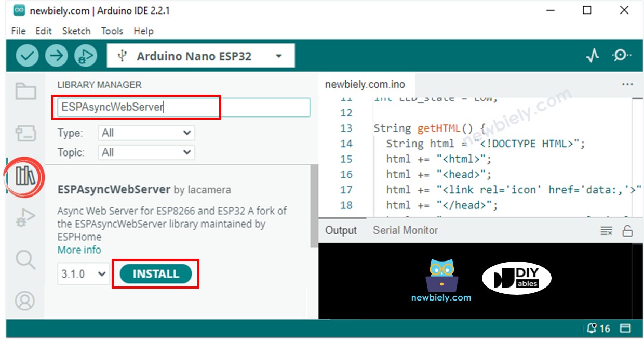The height and width of the screenshot is (339, 644).
Task: Open the Sketch menu
Action: pos(76,31)
